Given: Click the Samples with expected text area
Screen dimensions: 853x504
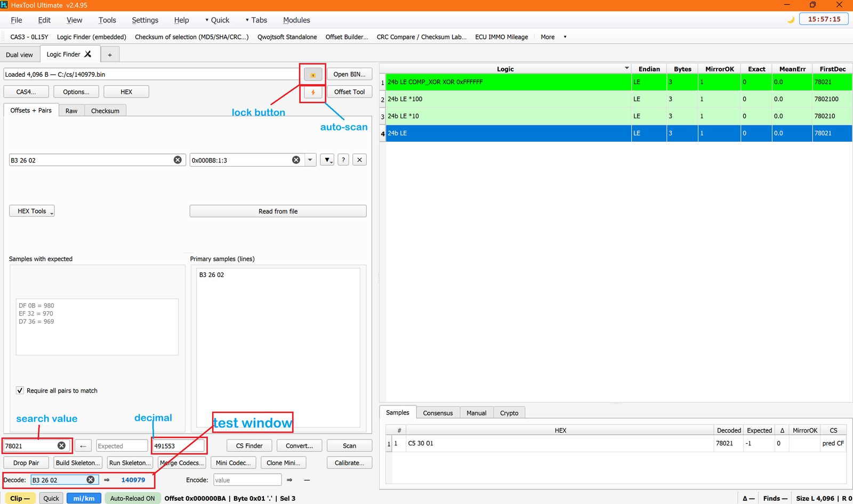Looking at the screenshot, I should coord(97,327).
